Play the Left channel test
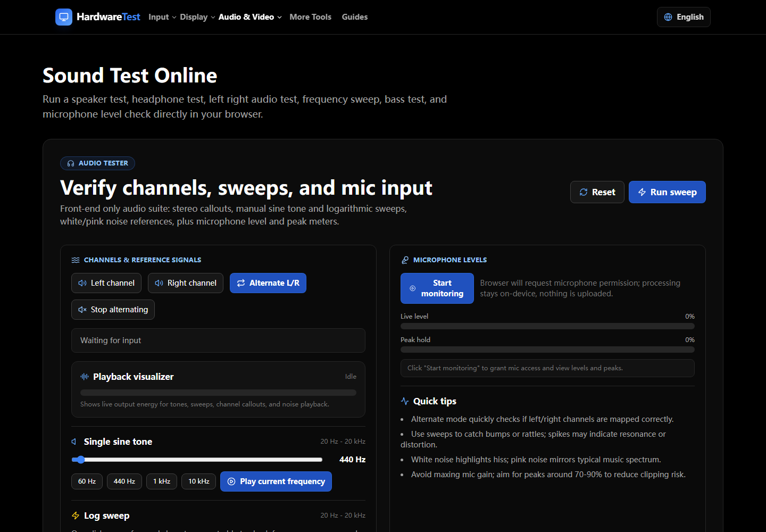The image size is (766, 532). (x=106, y=283)
